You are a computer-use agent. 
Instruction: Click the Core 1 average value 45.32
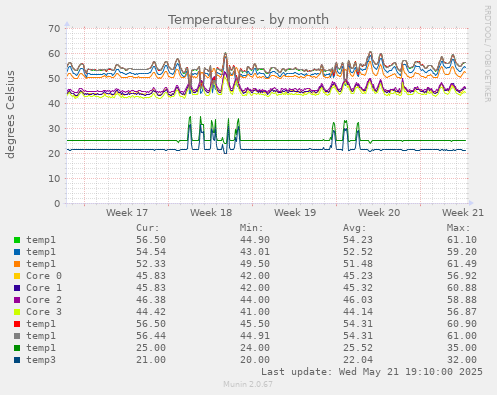click(358, 288)
